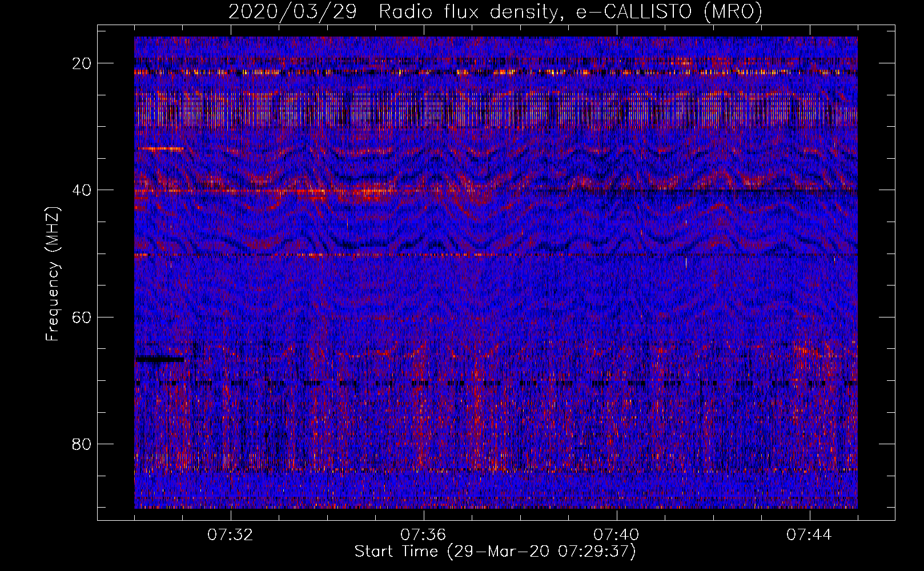Viewport: 924px width, 571px height.
Task: Click the 80 frequency tick label
Action: click(82, 444)
